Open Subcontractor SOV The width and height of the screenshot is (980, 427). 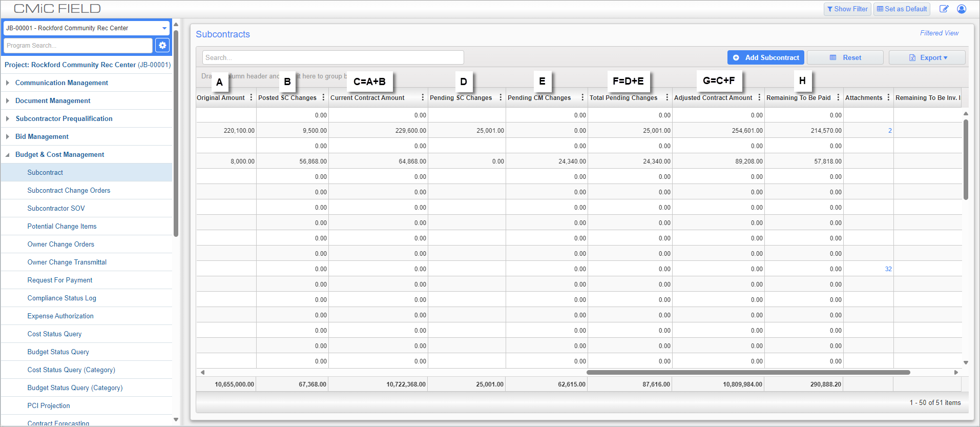tap(56, 208)
